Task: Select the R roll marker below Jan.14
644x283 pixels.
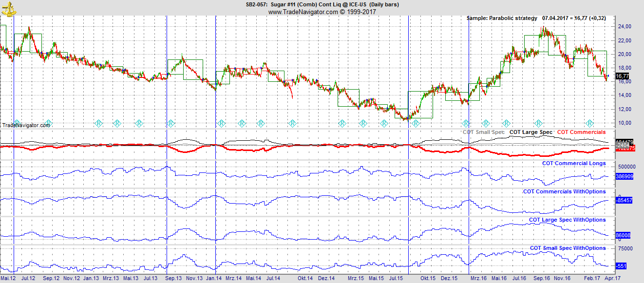Action: (x=220, y=123)
